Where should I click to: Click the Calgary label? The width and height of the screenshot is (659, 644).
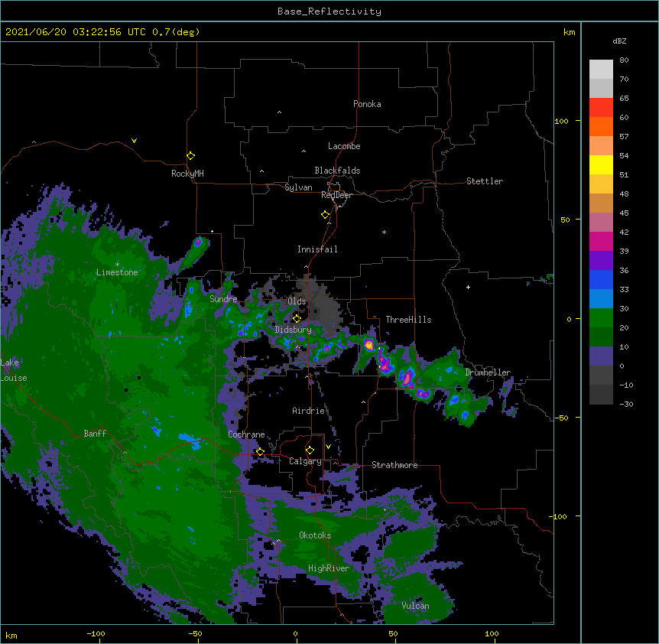(305, 461)
